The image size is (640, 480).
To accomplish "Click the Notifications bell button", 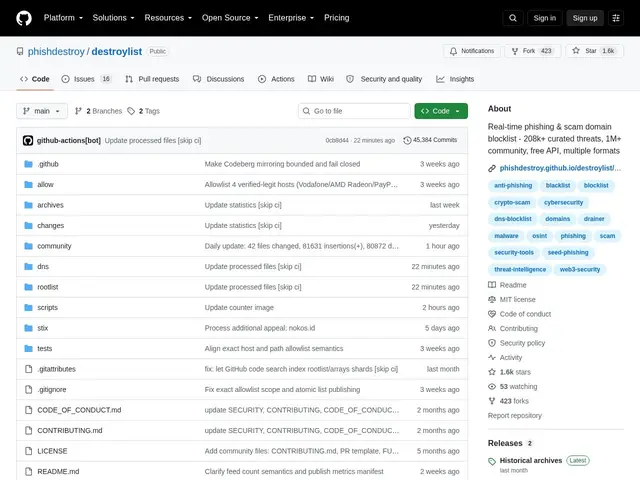I will [x=472, y=51].
